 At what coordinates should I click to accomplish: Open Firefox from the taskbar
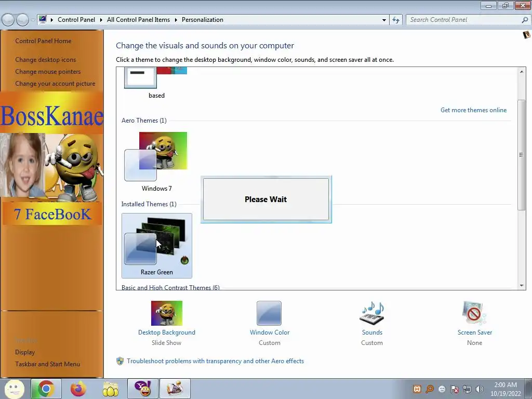[78, 389]
